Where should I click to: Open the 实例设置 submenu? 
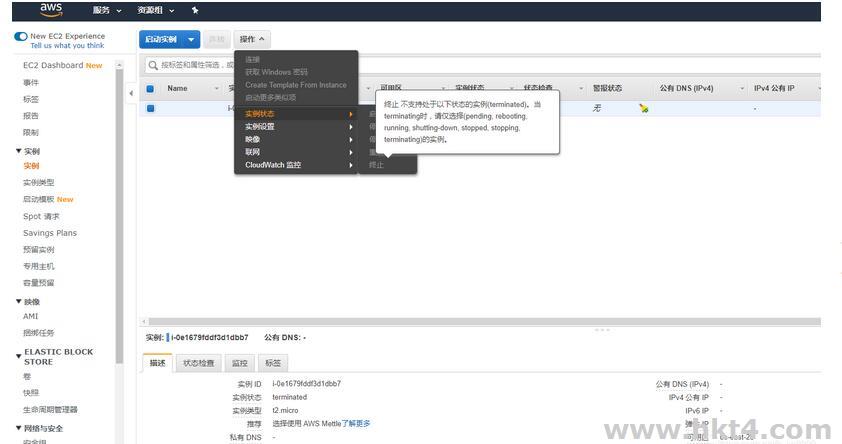296,127
